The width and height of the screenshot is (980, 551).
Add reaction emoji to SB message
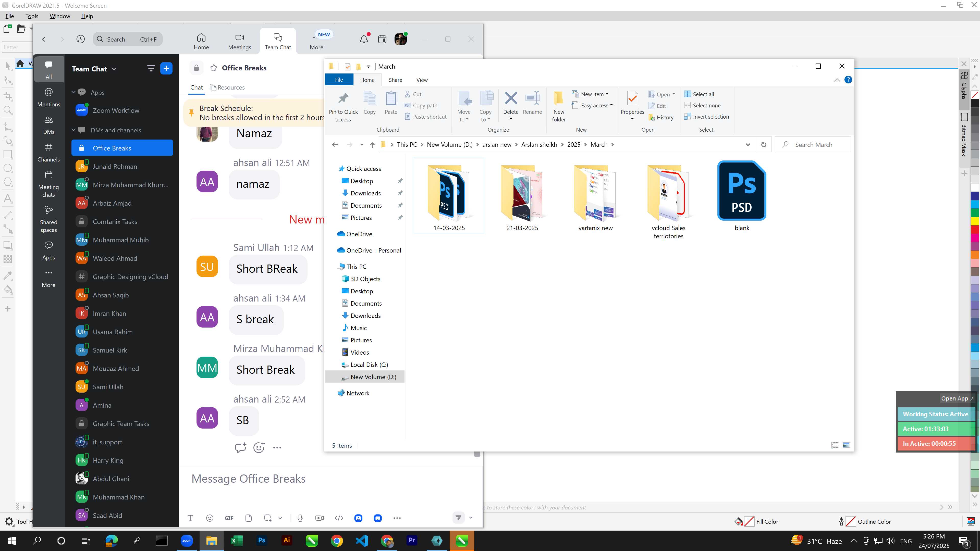259,447
